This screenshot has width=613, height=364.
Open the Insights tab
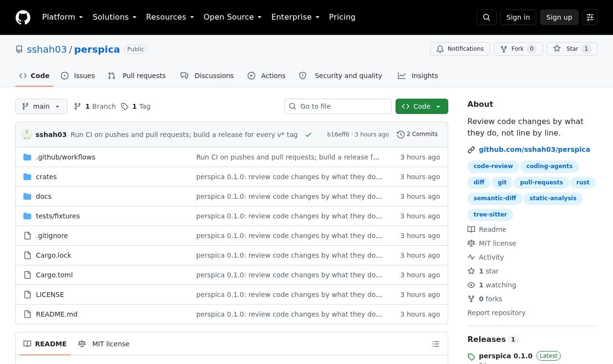point(418,76)
